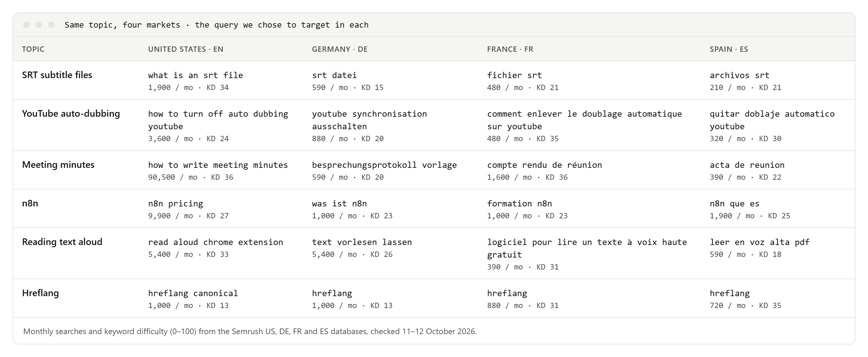
Task: Click the TOPIC column header
Action: (33, 49)
